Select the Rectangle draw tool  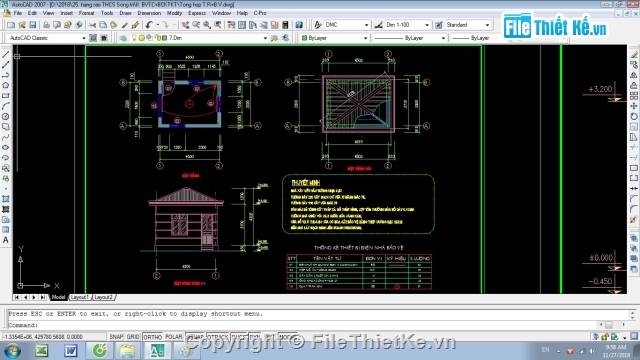[x=5, y=96]
